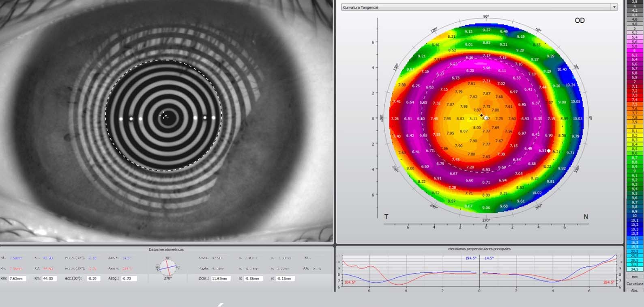Viewport: 644px width, 307px height.
Task: Click the 194.5° blue meridian label
Action: click(471, 258)
